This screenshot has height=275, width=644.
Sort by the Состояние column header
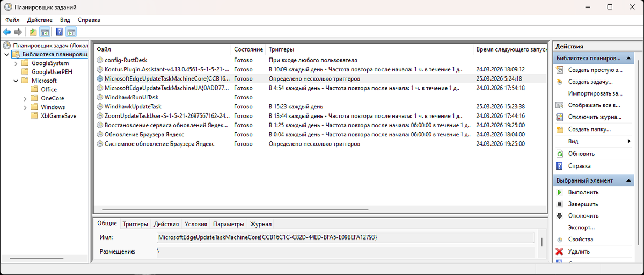tap(249, 49)
